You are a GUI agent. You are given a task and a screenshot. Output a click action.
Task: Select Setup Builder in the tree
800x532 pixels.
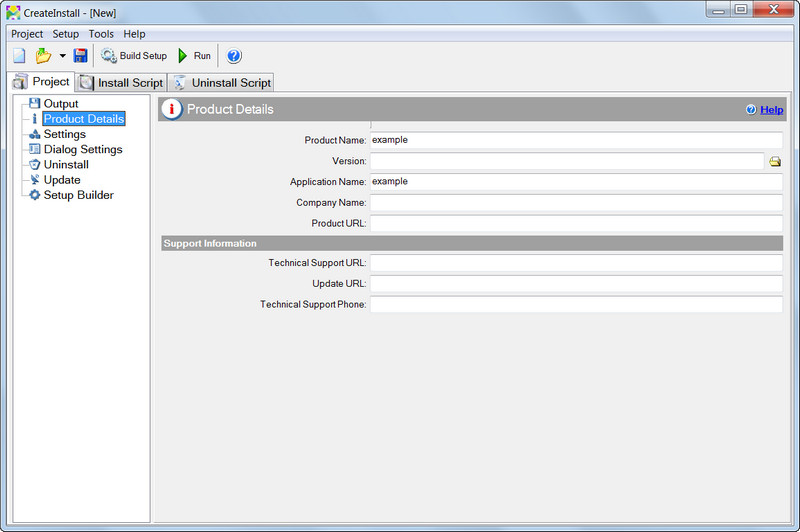pos(79,195)
